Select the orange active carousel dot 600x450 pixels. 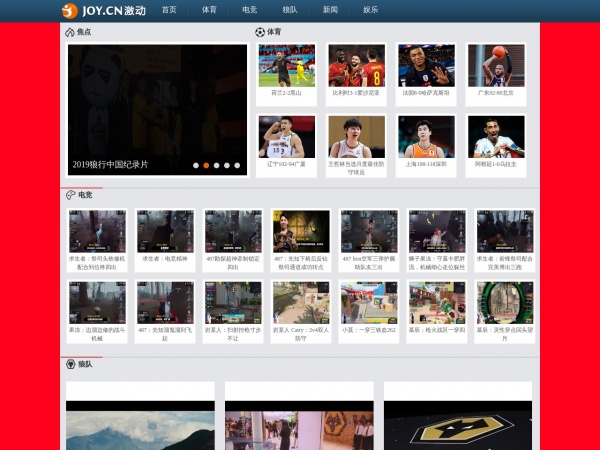[206, 165]
